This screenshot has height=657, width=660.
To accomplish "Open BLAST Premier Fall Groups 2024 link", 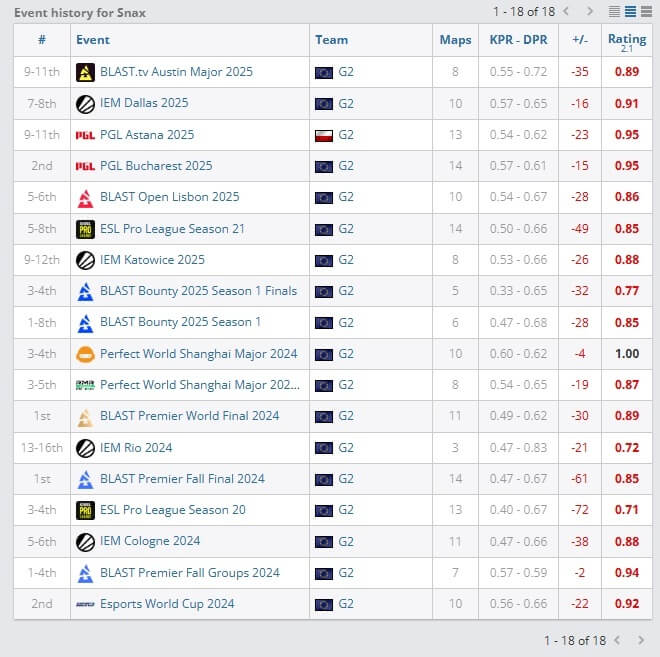I will [x=190, y=573].
